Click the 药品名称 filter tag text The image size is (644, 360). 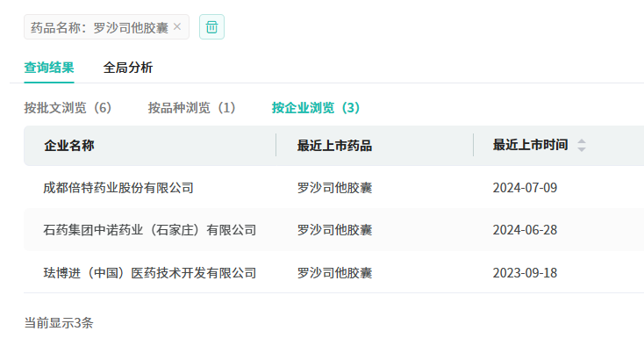pyautogui.click(x=98, y=27)
